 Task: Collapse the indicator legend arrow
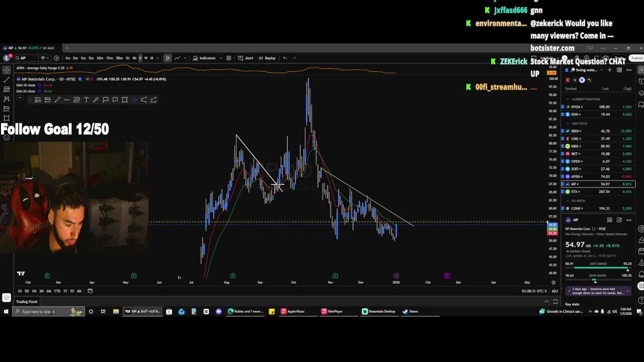pyautogui.click(x=20, y=98)
